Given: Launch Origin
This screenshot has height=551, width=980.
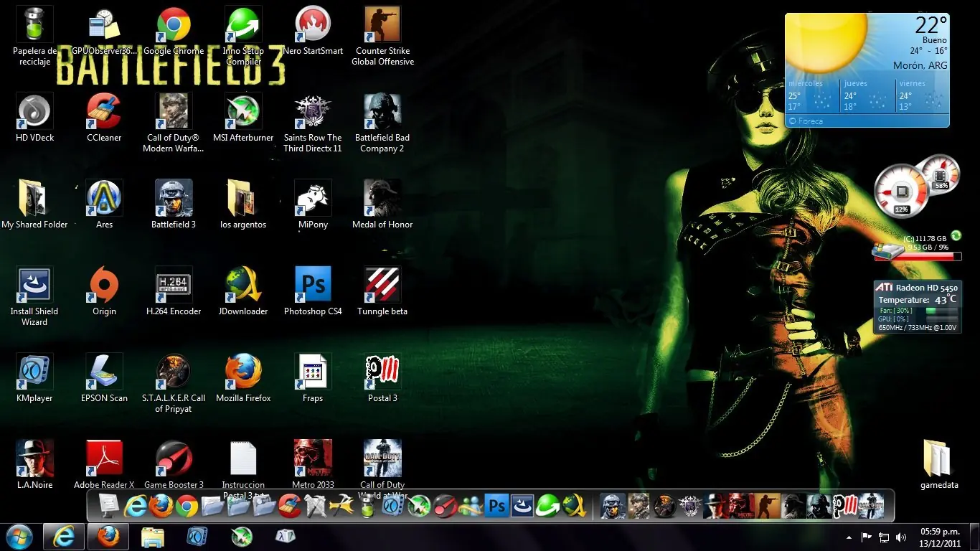Looking at the screenshot, I should (103, 283).
